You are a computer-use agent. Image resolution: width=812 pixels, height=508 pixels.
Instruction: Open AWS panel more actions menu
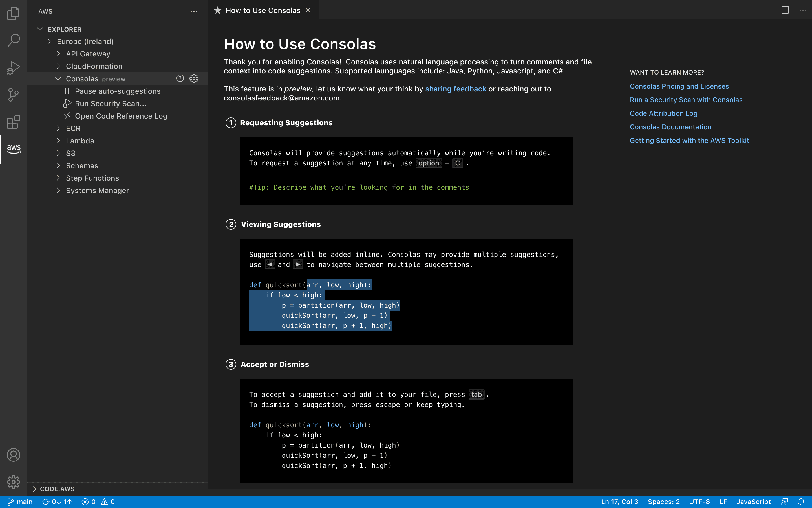pyautogui.click(x=194, y=11)
